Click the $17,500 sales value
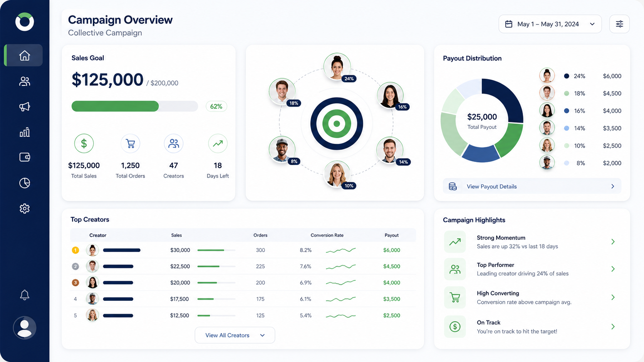644x362 pixels. [x=179, y=299]
